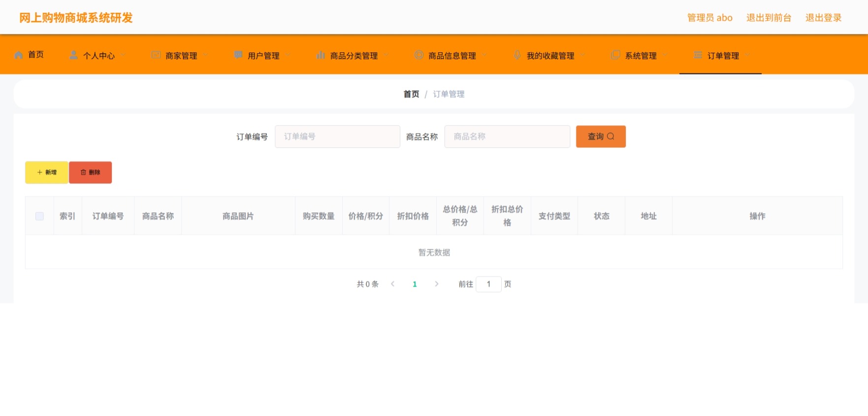Expand the 用户管理 dropdown arrow
868x416 pixels.
tap(288, 55)
